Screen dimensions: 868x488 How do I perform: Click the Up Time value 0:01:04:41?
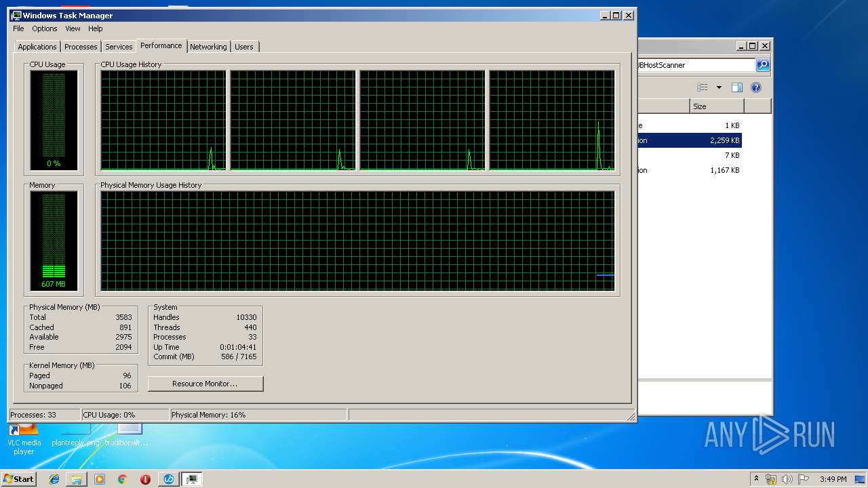tap(238, 347)
